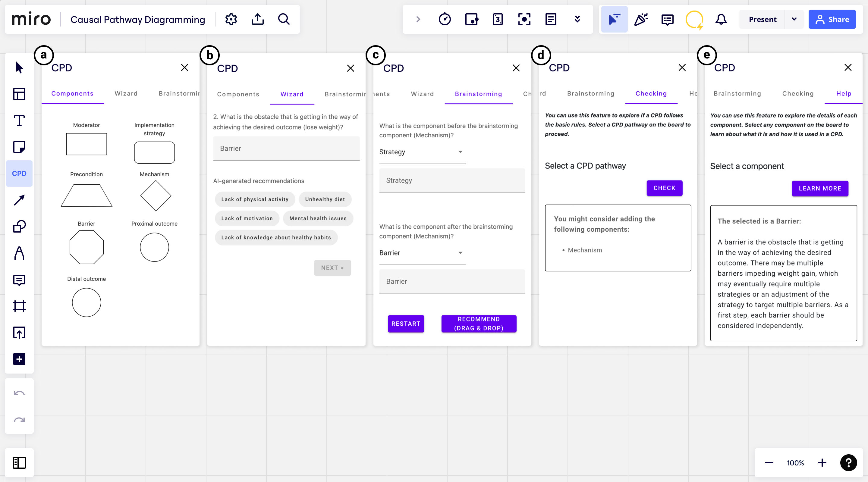
Task: Open the notifications bell
Action: [721, 19]
